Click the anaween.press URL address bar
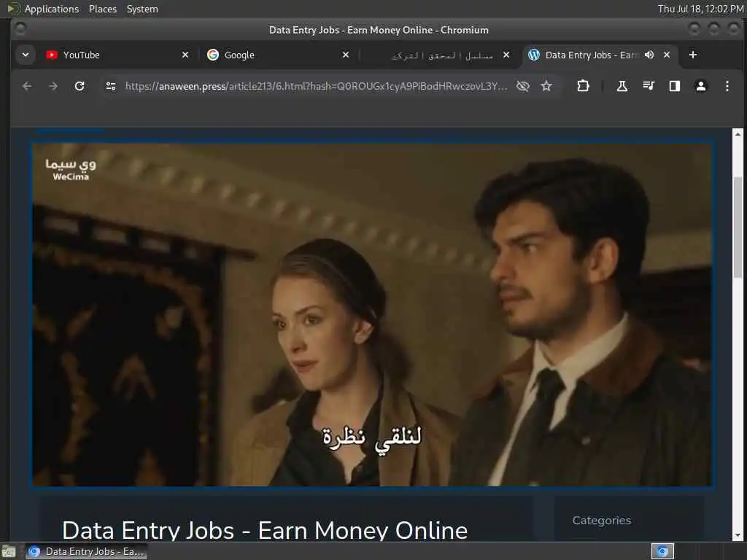747x560 pixels. pyautogui.click(x=316, y=86)
